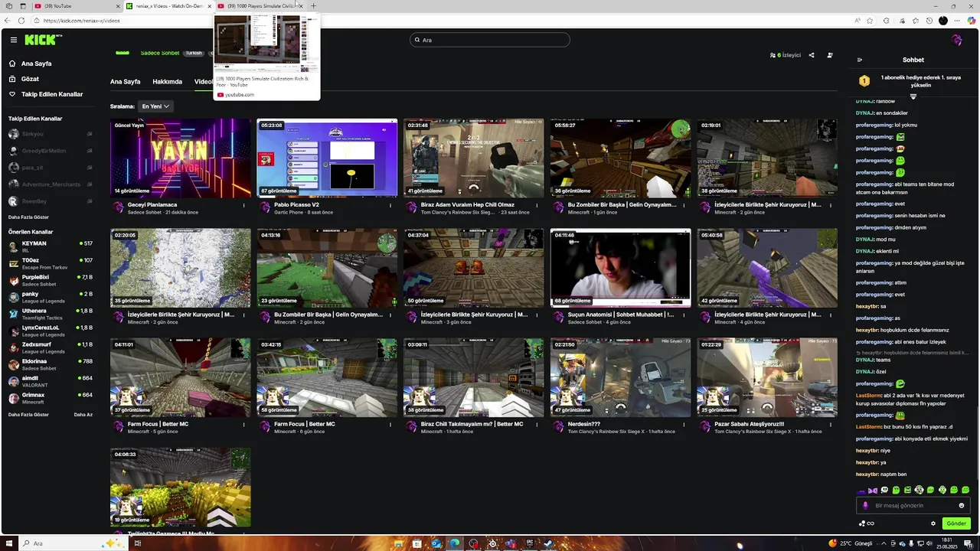This screenshot has height=551, width=980.
Task: Click Biraz Chill Takılmayalım mı title
Action: pos(472,424)
